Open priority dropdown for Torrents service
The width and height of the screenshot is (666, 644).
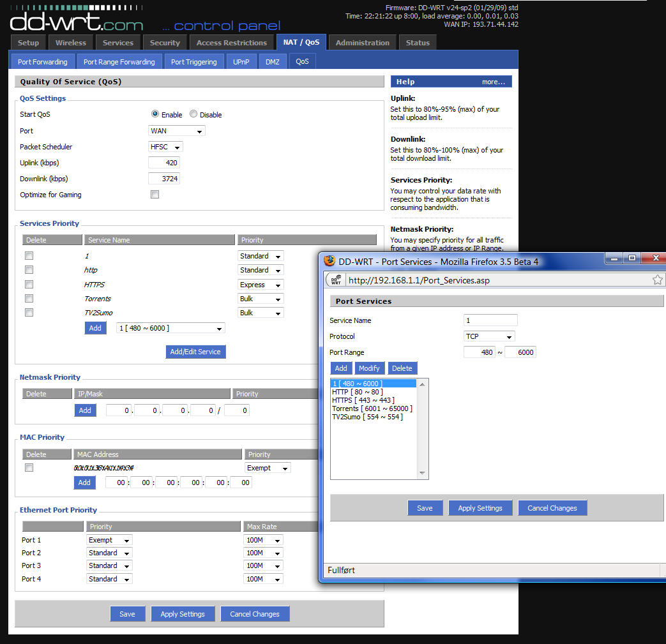(x=261, y=299)
